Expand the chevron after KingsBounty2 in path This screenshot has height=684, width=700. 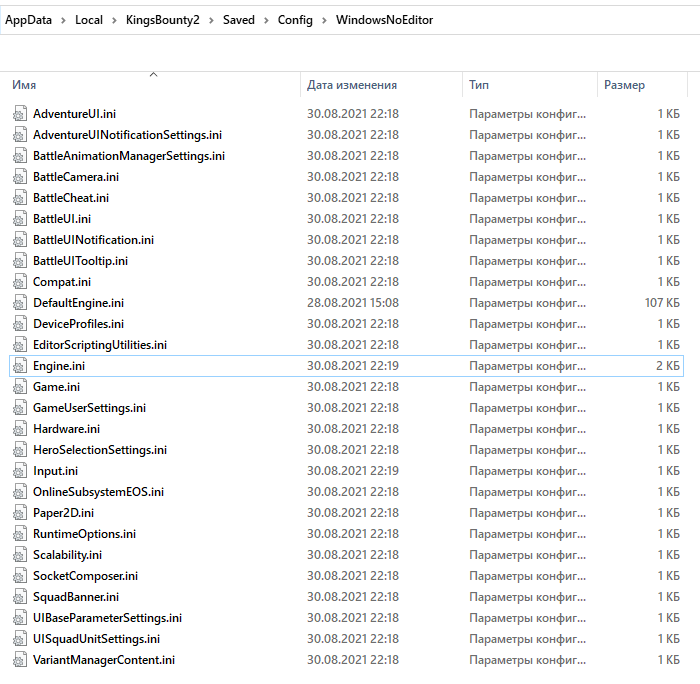coord(211,21)
